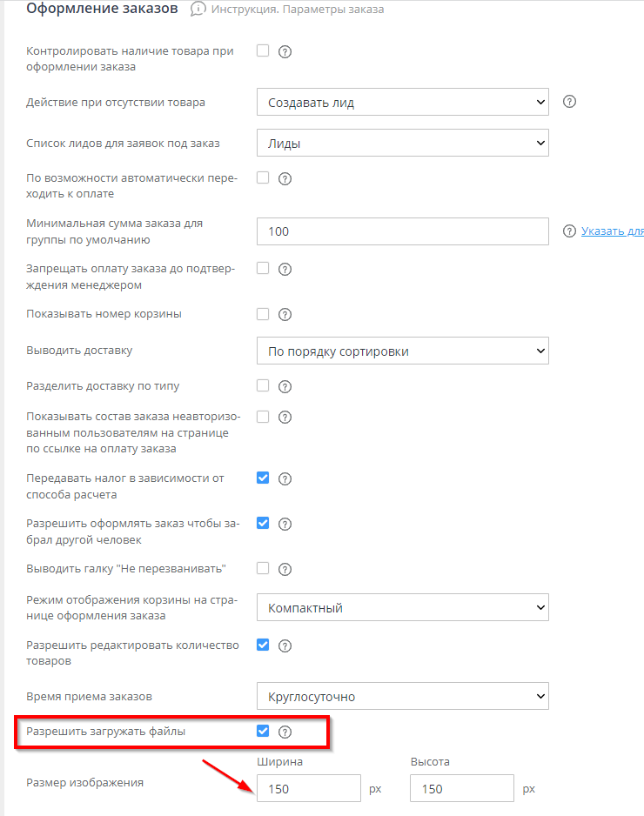Enable Контролировать наличие товара checkbox

click(263, 50)
